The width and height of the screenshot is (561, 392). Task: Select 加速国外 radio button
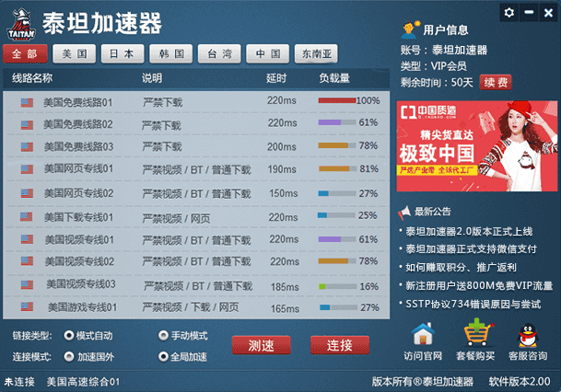[x=68, y=356]
